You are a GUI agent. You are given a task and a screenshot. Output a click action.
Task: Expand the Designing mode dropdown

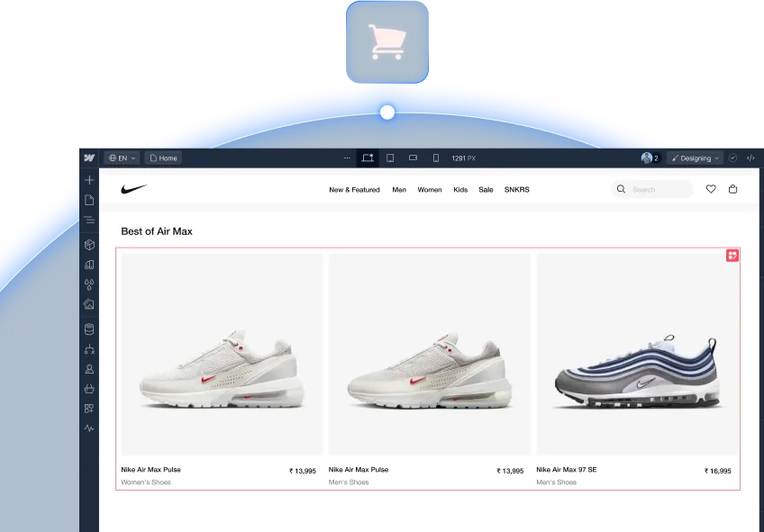(x=696, y=158)
